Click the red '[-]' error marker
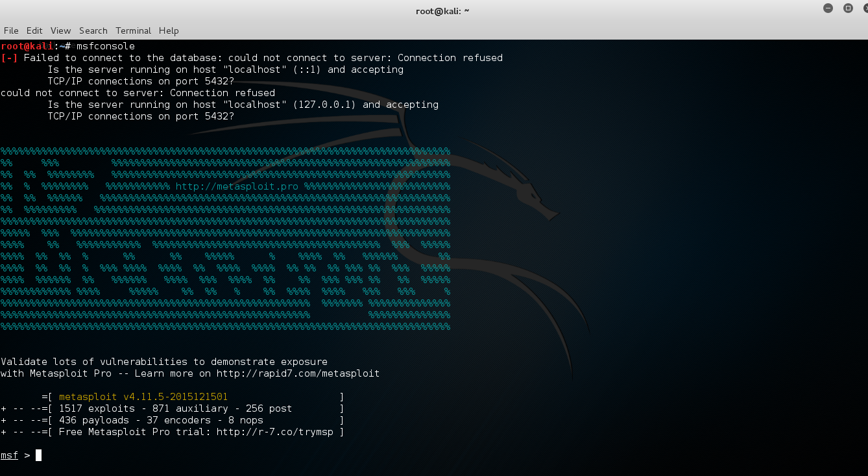 coord(9,58)
